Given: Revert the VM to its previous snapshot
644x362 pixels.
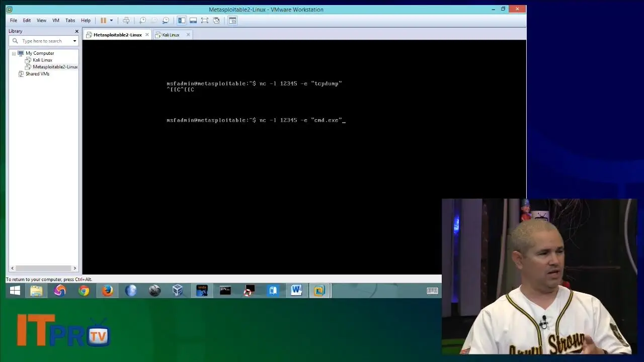Looking at the screenshot, I should pos(154,21).
